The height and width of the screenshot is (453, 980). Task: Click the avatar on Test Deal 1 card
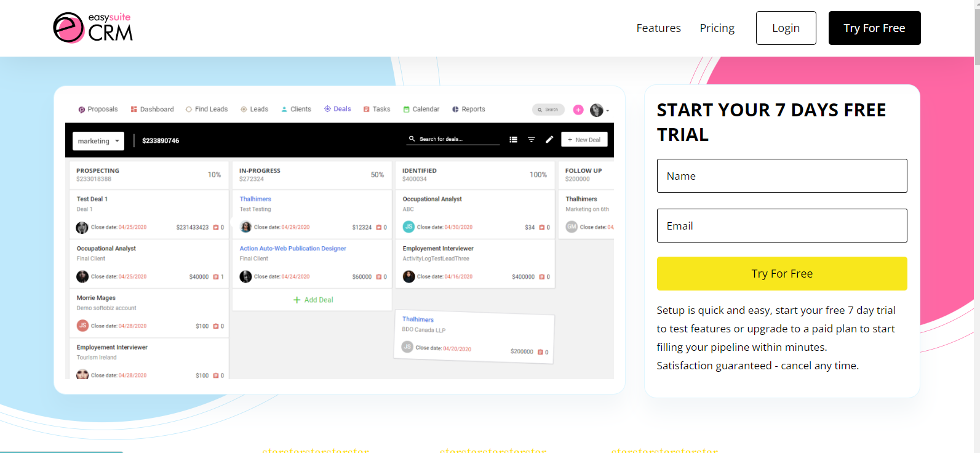click(82, 228)
